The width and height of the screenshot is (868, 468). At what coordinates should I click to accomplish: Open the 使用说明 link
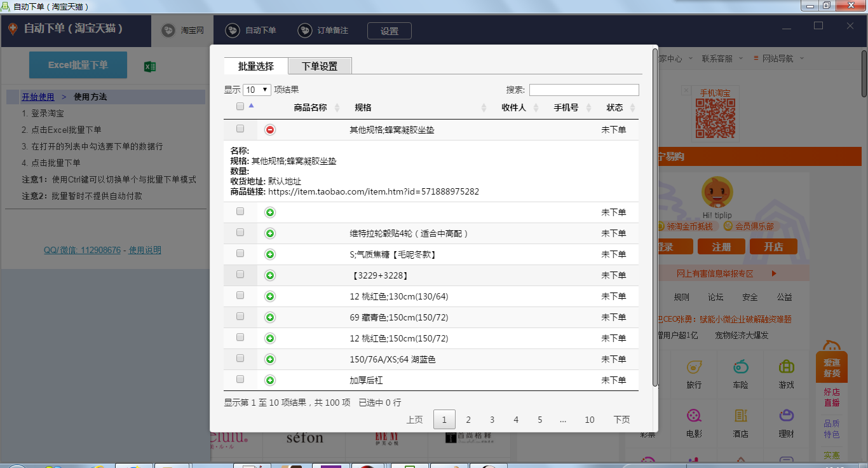point(145,251)
